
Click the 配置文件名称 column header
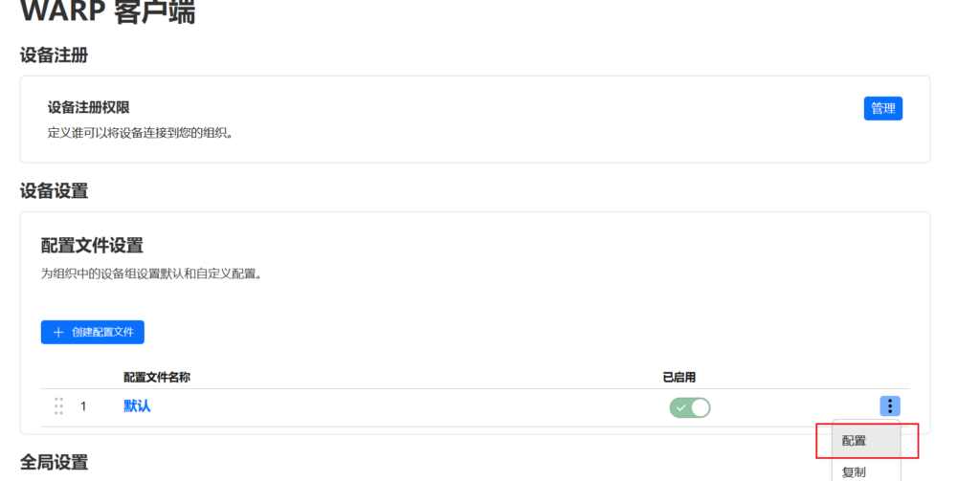(x=164, y=378)
